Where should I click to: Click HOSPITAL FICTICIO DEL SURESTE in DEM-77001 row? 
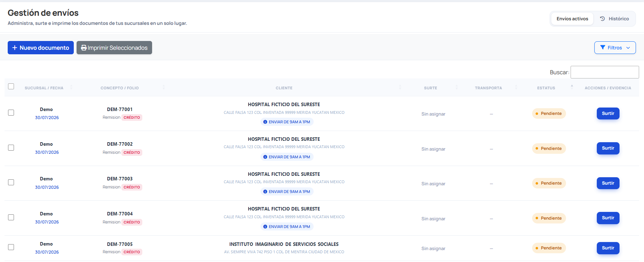pos(284,105)
